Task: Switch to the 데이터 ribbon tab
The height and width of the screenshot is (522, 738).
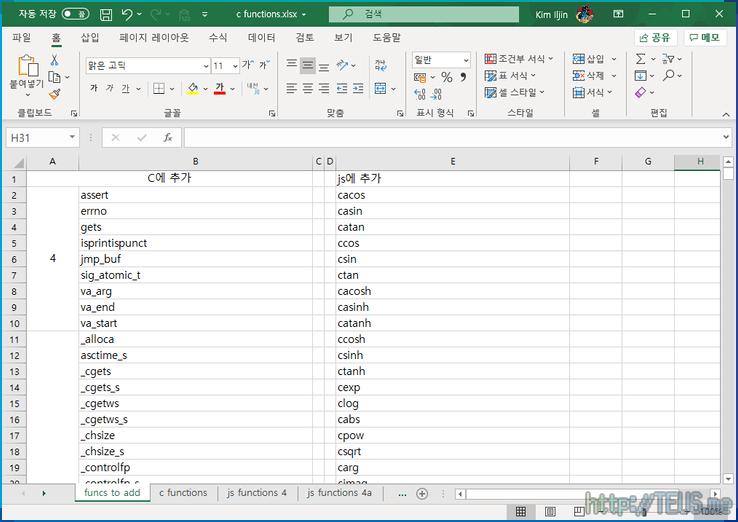Action: click(261, 38)
